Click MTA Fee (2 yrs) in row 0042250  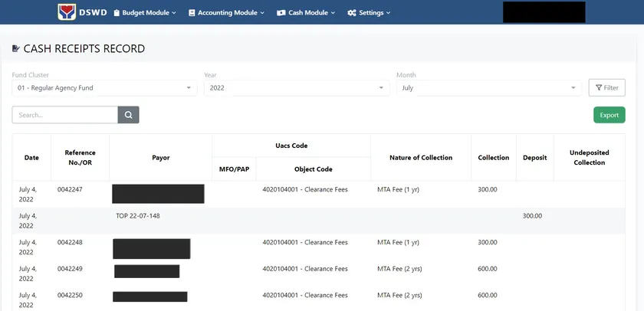point(399,295)
